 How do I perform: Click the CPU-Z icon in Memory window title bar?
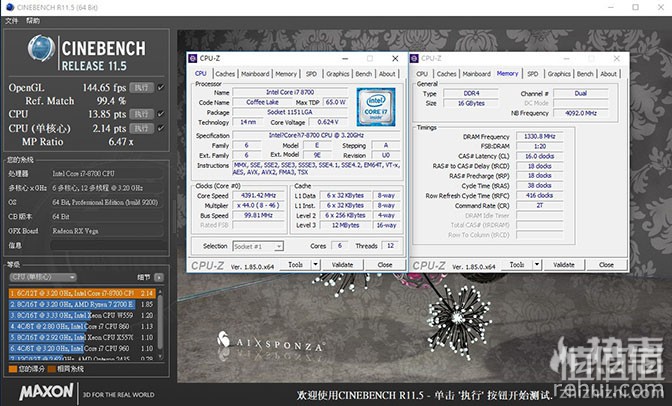coord(414,58)
